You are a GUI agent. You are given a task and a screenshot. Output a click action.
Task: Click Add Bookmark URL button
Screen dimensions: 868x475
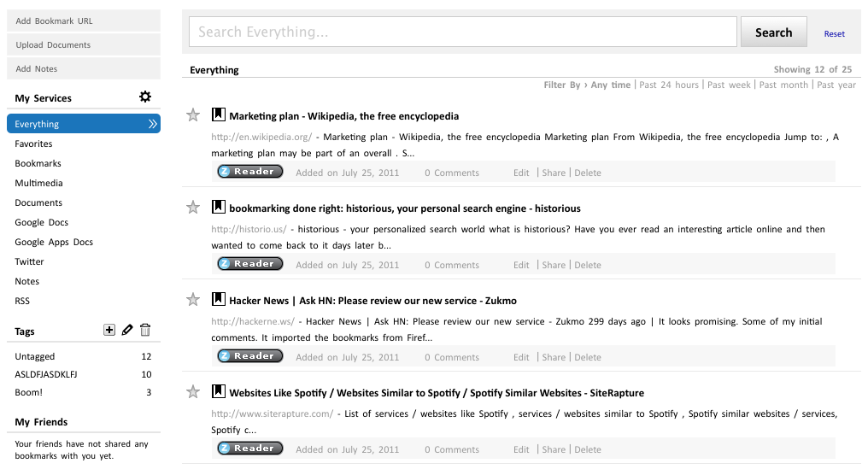coord(84,21)
